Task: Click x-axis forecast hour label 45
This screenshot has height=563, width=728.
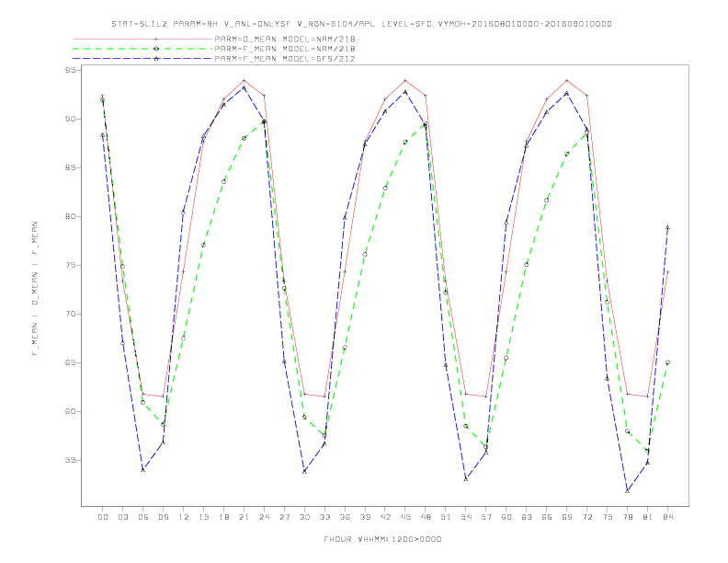Action: point(405,517)
